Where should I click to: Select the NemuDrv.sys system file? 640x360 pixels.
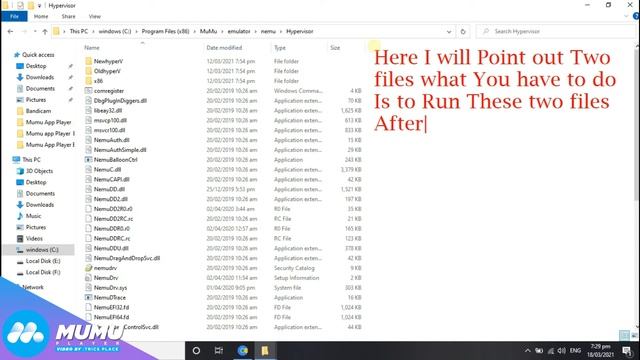pyautogui.click(x=110, y=288)
